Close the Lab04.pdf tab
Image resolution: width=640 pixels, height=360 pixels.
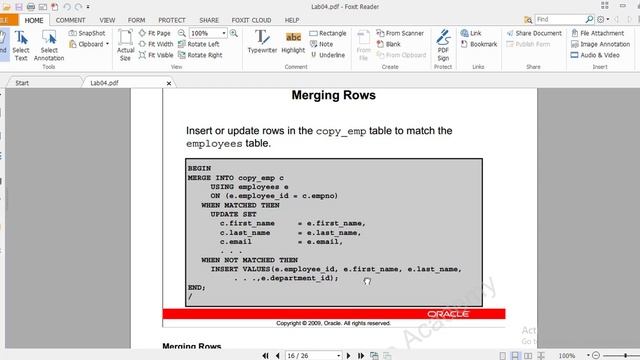tap(169, 83)
